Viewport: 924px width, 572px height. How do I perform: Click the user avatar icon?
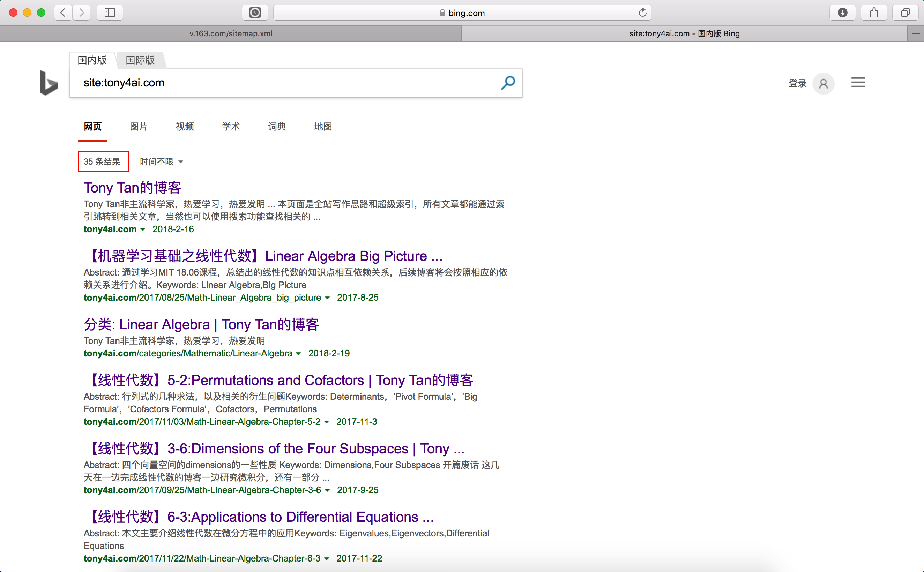point(823,83)
